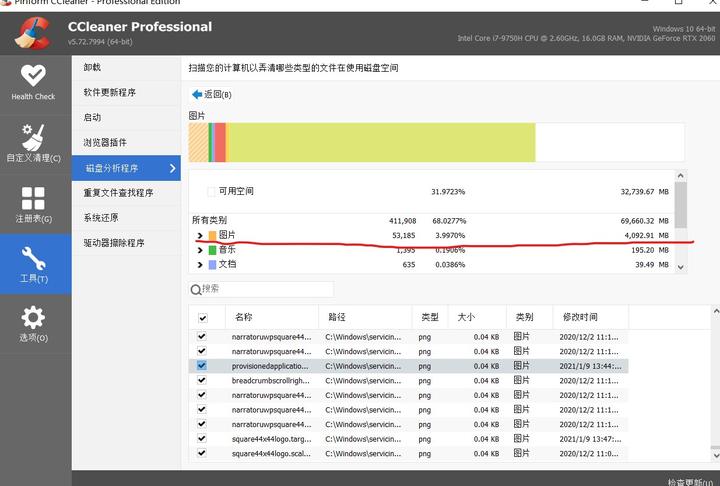This screenshot has width=720, height=486.
Task: Open 软件更新程序 menu item
Action: tap(126, 92)
